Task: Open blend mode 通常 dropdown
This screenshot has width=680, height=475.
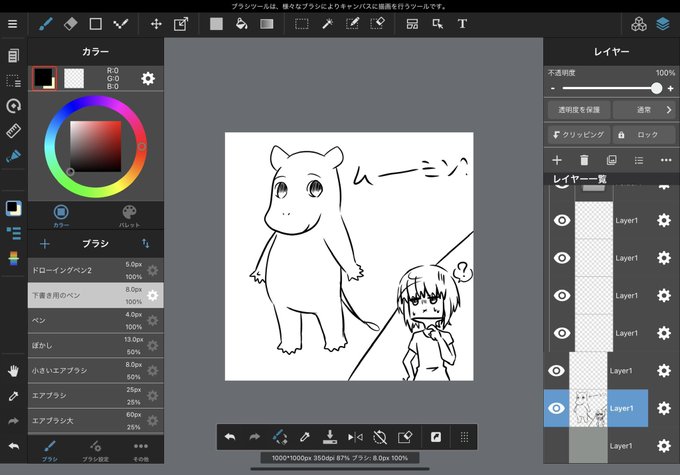Action: tap(644, 110)
